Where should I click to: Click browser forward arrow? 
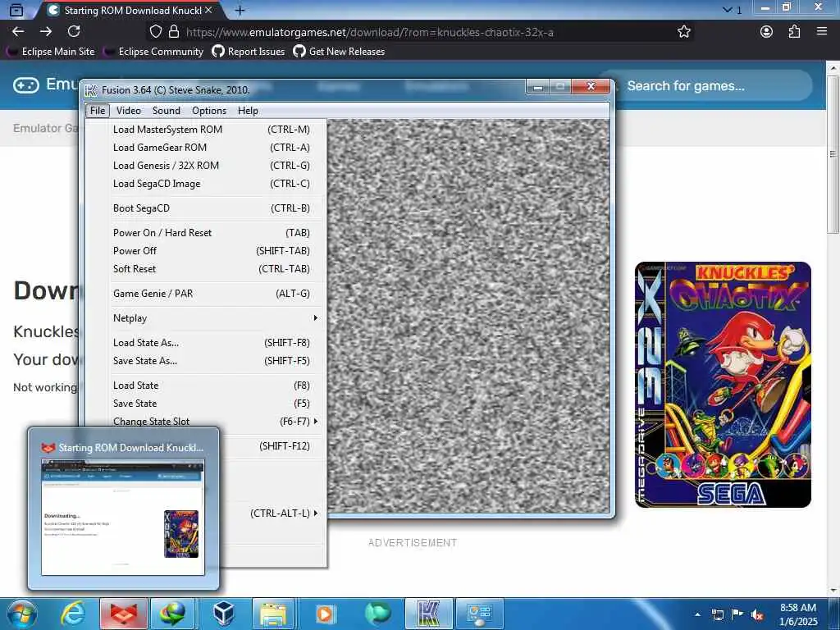46,32
